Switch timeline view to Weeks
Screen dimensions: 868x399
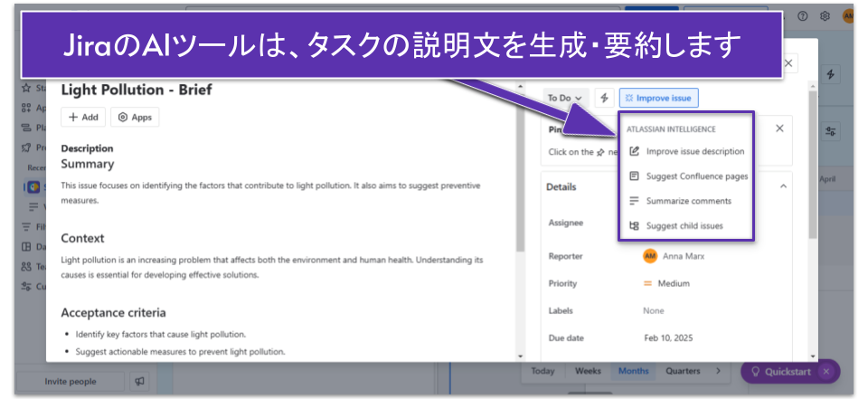(x=588, y=371)
